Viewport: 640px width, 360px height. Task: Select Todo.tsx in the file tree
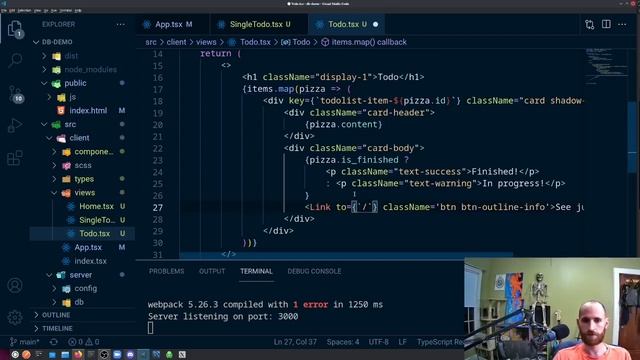pos(95,233)
